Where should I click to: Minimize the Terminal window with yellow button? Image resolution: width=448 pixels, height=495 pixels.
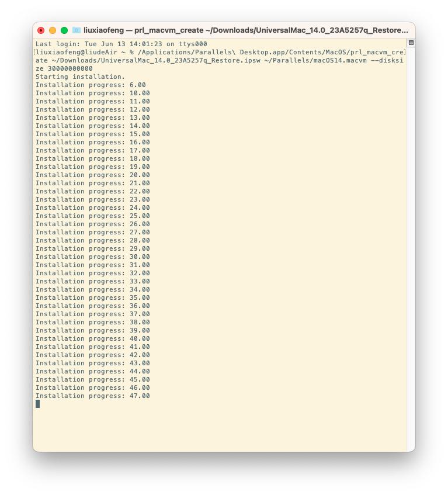click(53, 30)
